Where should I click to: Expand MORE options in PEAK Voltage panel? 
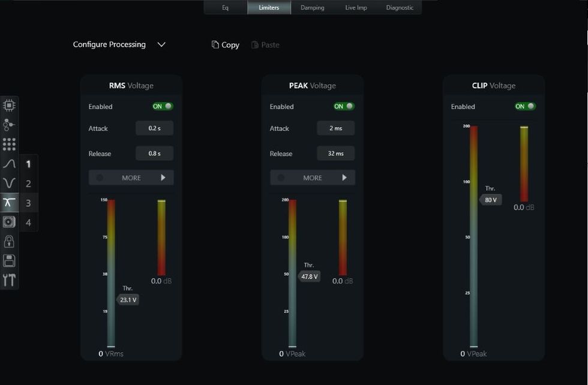click(x=312, y=178)
